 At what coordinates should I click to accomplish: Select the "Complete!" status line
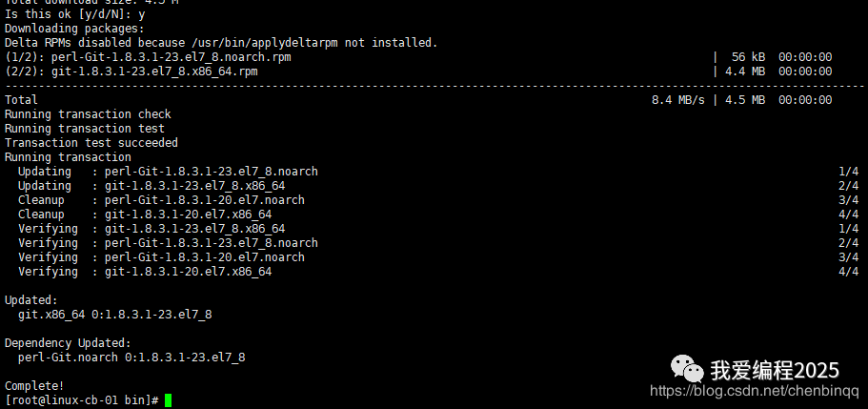pos(34,386)
